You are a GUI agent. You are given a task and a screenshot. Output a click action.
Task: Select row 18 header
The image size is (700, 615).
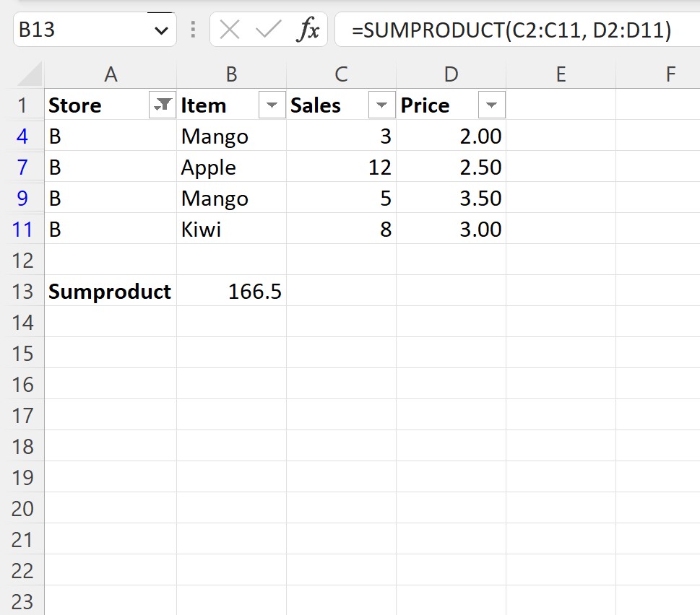coord(22,446)
